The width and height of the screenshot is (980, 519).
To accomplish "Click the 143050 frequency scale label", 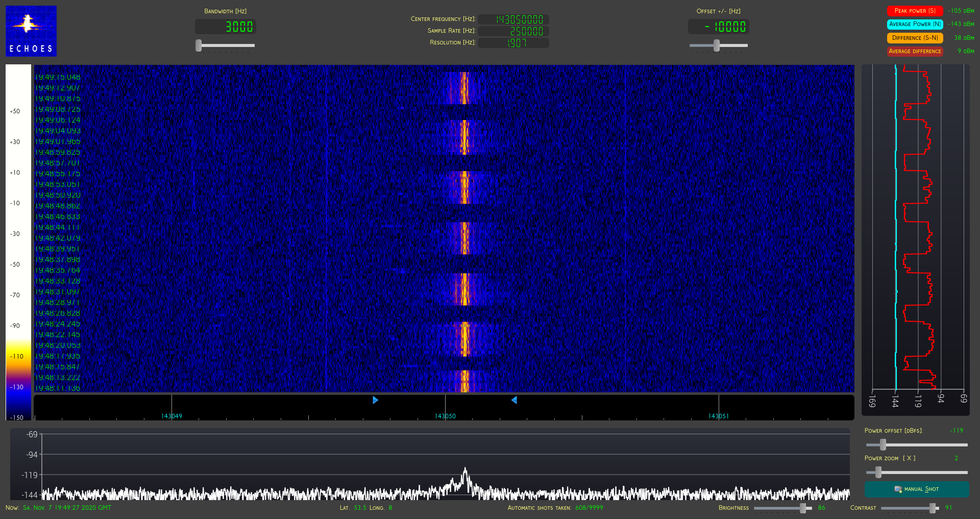I will coord(445,416).
